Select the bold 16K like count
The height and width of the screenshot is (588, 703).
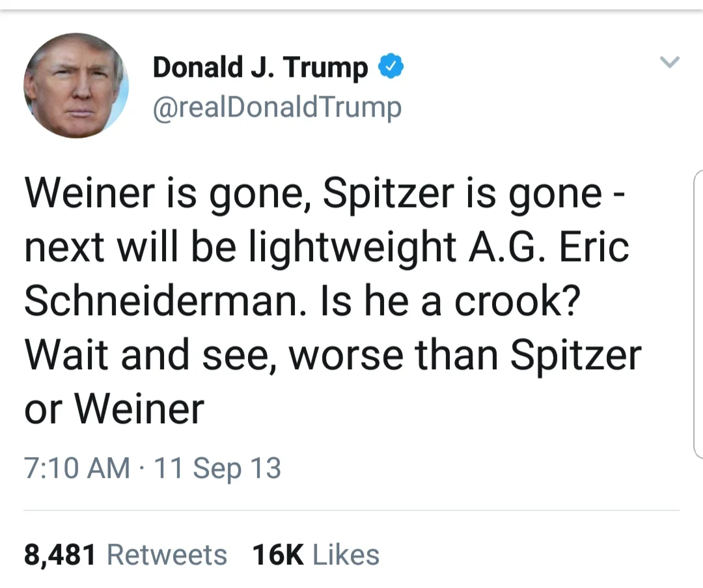tap(277, 555)
